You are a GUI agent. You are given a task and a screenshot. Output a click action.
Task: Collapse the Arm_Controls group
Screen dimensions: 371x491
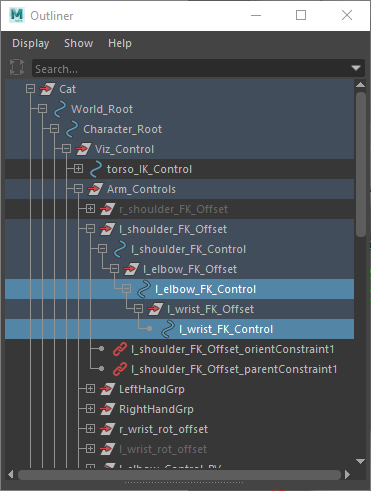(x=78, y=189)
